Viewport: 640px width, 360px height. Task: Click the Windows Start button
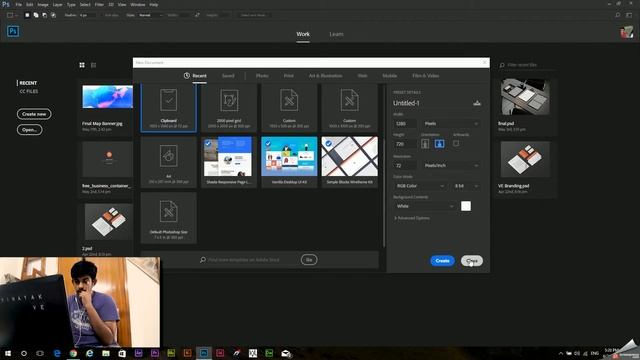pos(7,353)
